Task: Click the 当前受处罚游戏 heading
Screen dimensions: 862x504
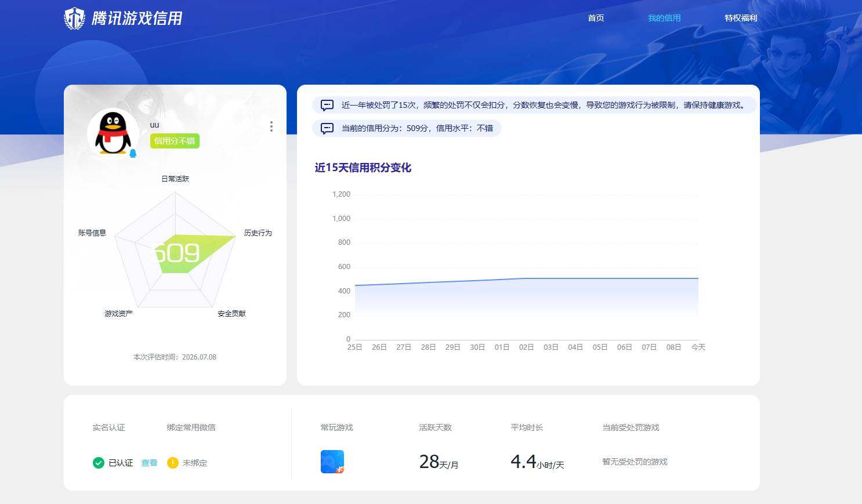Action: 631,427
